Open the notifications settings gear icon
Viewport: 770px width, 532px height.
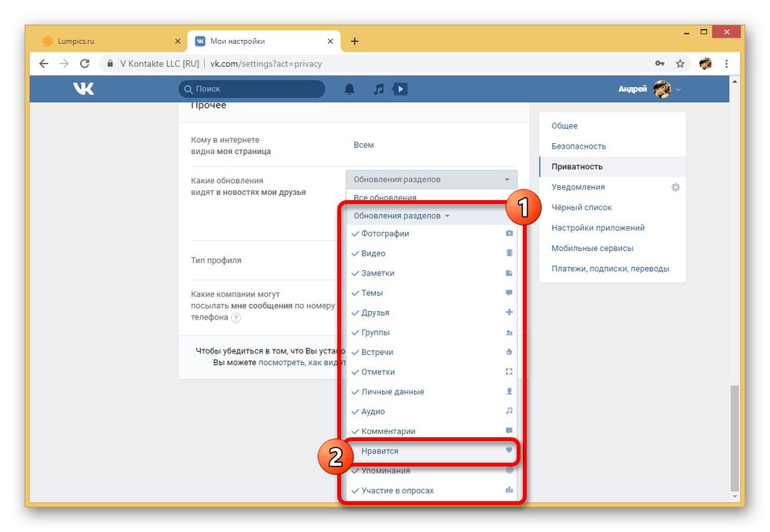tap(676, 187)
